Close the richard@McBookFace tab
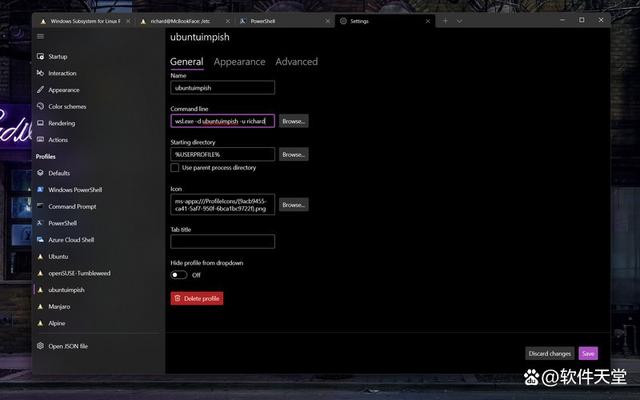640x400 pixels. pos(228,21)
